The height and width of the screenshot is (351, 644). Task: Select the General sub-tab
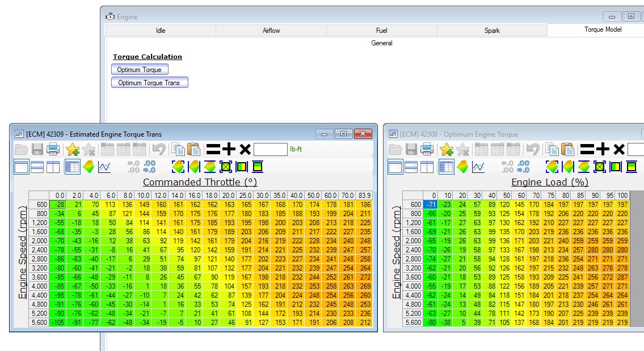[x=381, y=43]
